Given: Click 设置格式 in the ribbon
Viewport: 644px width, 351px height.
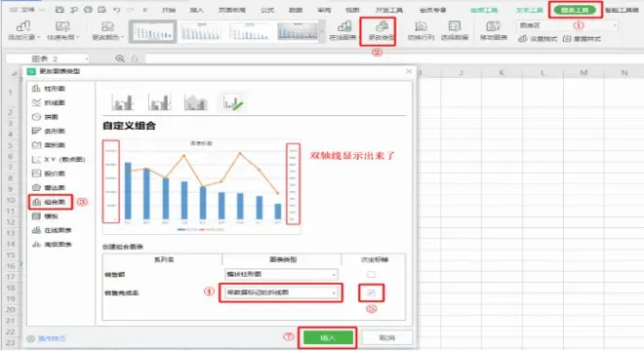Looking at the screenshot, I should 538,39.
